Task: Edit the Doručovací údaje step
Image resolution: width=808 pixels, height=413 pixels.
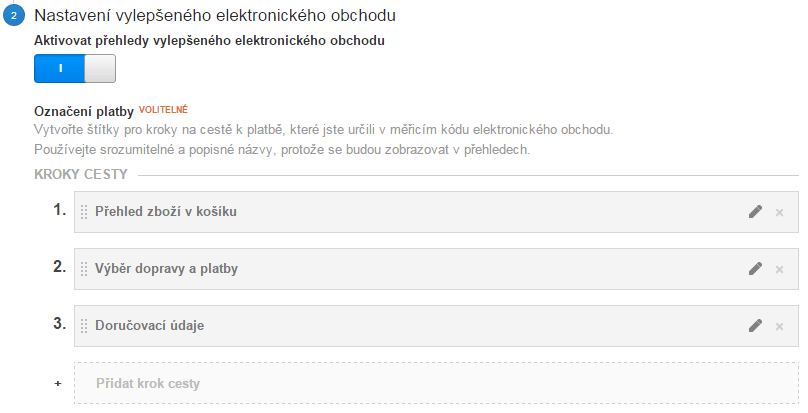Action: [755, 325]
